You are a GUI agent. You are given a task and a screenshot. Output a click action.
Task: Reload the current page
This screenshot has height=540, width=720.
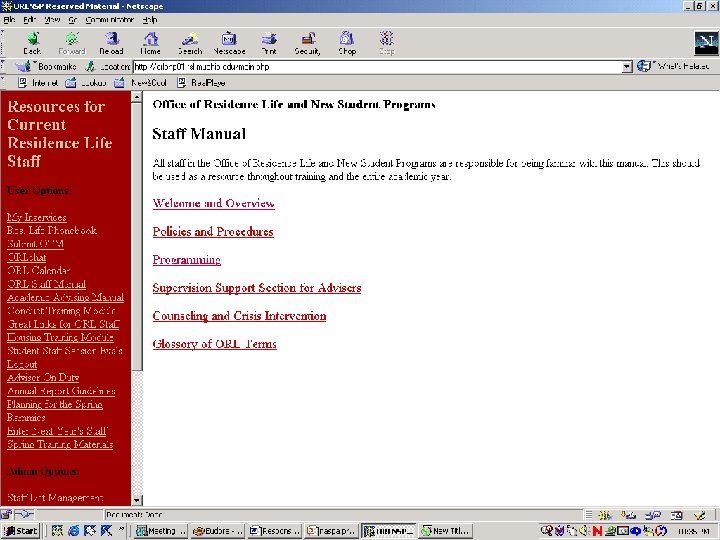111,44
